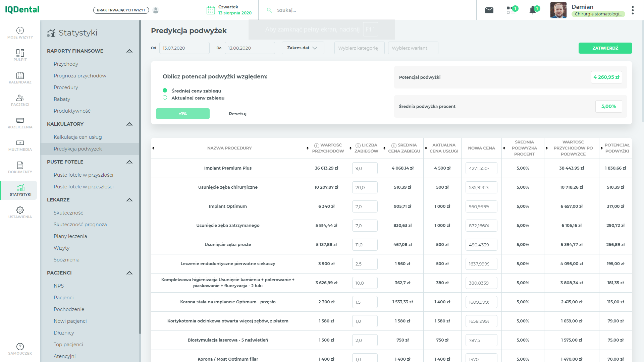Click Usunięcie zęba chirurgiczne procedure name
Screen dimensions: 644x362
click(x=228, y=187)
